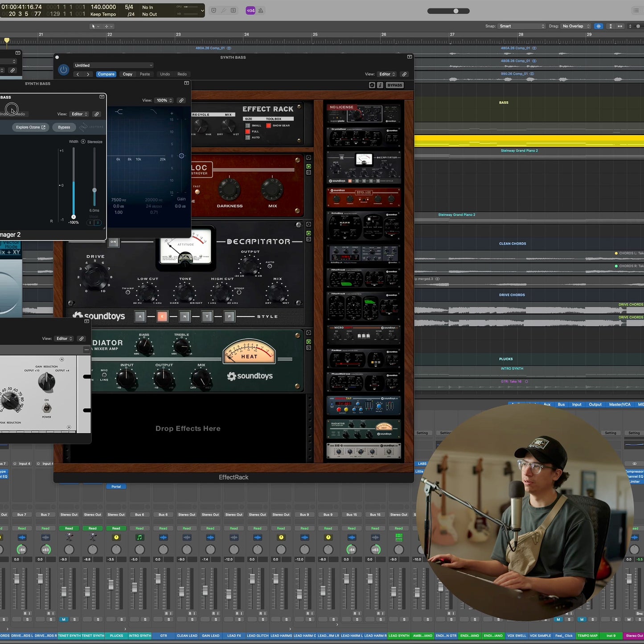Open the Explore Ozone link

[x=30, y=127]
